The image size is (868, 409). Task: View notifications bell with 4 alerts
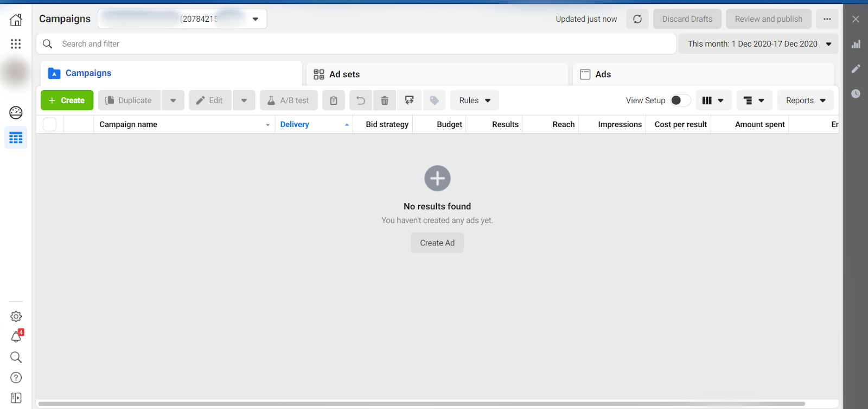click(x=16, y=337)
